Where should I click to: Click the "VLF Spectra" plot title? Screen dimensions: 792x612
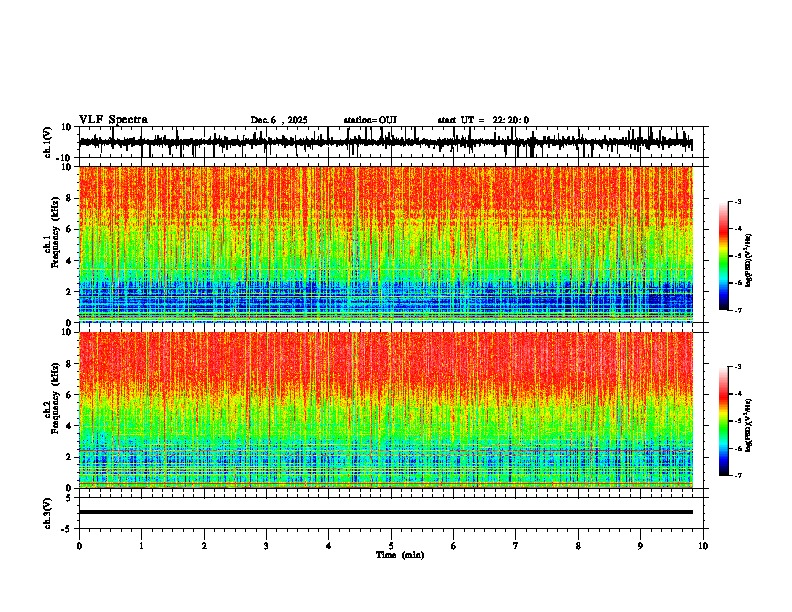click(113, 120)
